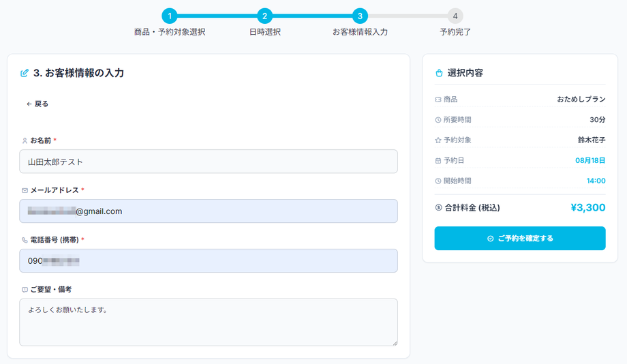The height and width of the screenshot is (364, 627).
Task: Click the 選択内容 panel heading
Action: point(465,73)
